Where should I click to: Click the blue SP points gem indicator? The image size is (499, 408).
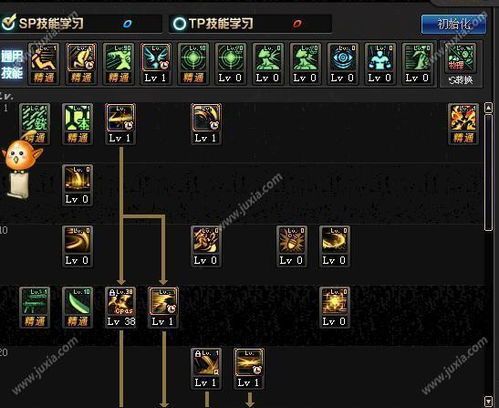pyautogui.click(x=127, y=24)
